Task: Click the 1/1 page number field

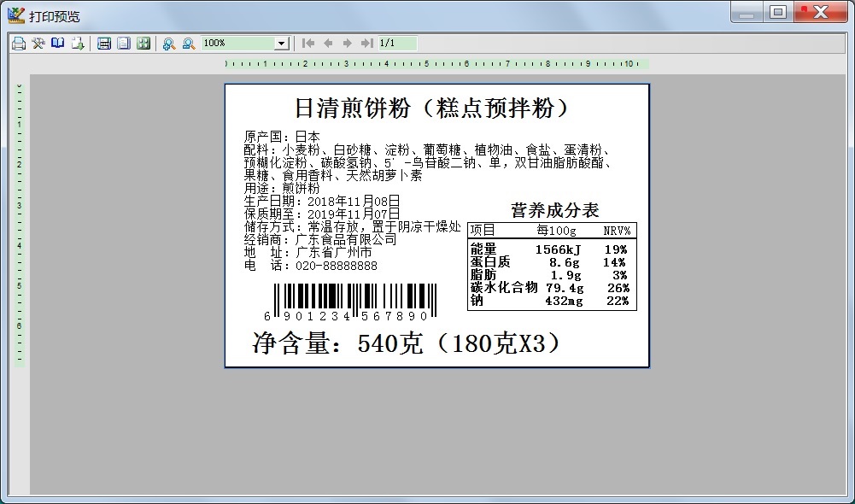Action: [395, 43]
